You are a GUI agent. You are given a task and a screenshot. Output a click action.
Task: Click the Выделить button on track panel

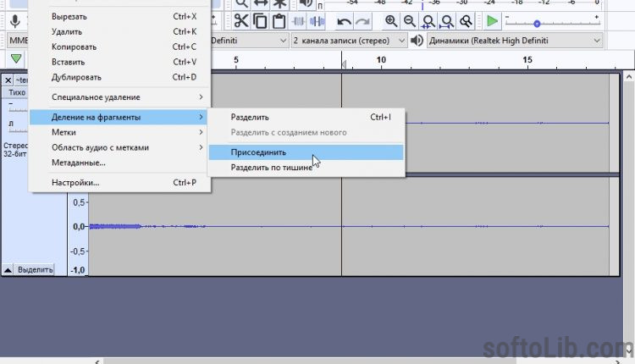35,270
